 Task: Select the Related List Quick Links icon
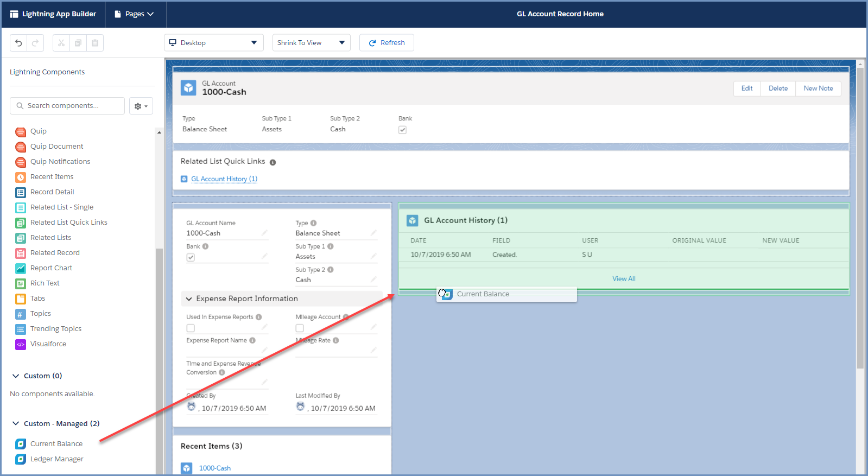[21, 223]
